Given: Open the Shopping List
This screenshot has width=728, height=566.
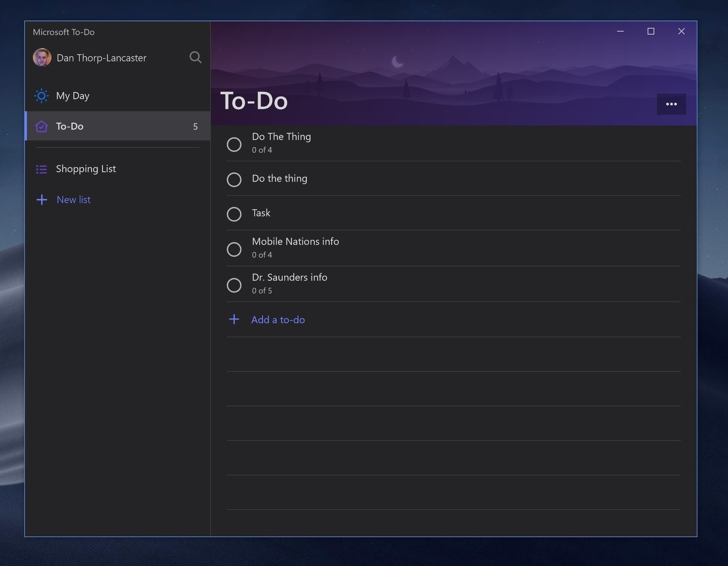Looking at the screenshot, I should click(x=118, y=169).
